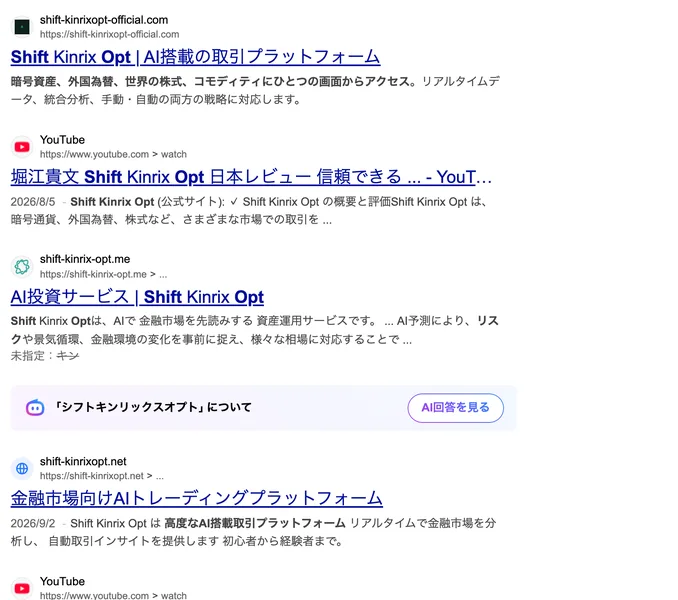
Task: Click the AI assistant robot icon
Action: (x=35, y=407)
